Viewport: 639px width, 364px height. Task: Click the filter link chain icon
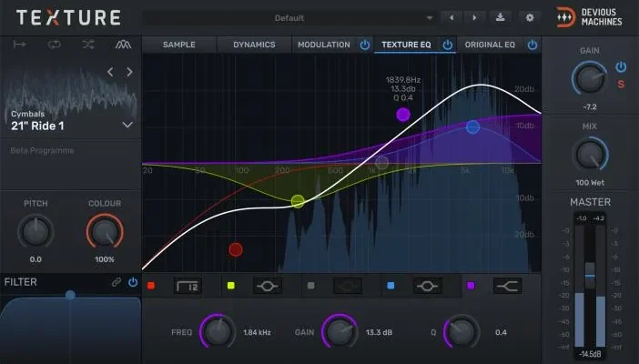116,282
